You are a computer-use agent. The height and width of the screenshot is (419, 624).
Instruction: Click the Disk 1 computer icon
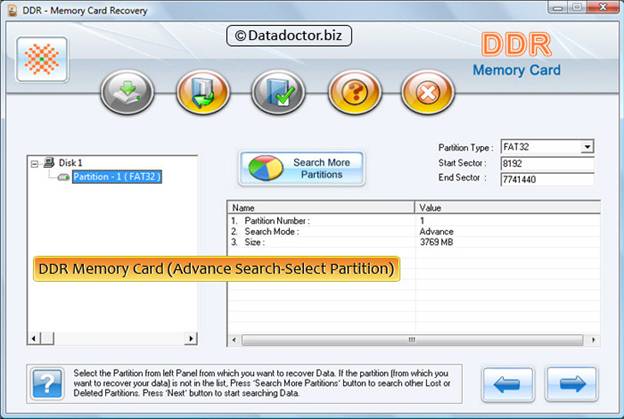[x=49, y=162]
